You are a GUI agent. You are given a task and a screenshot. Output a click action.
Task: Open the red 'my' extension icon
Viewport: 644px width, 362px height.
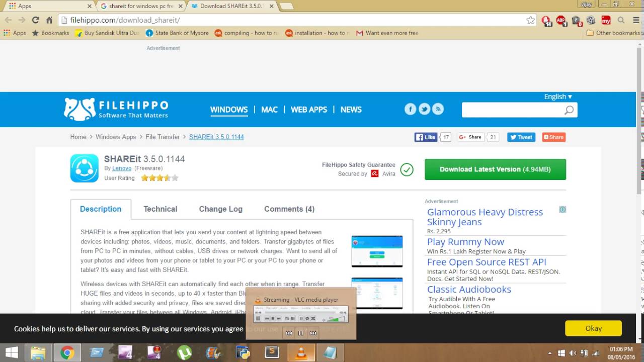click(x=606, y=20)
